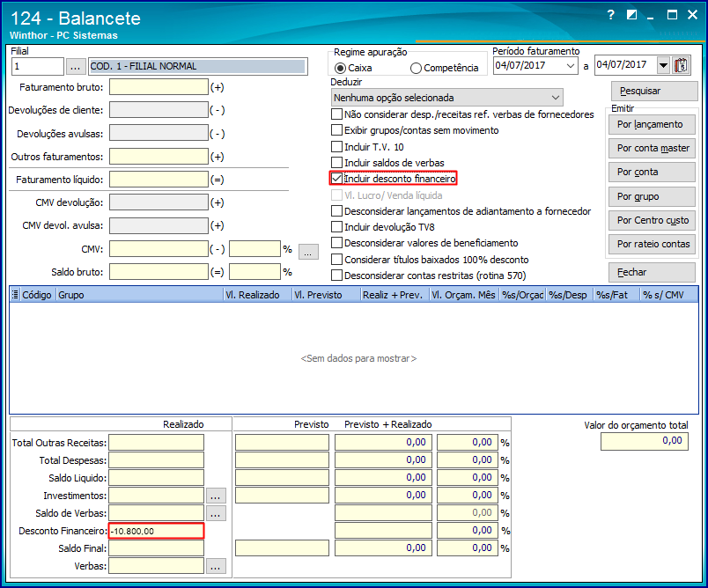Click the Pesquisar button

click(x=654, y=92)
